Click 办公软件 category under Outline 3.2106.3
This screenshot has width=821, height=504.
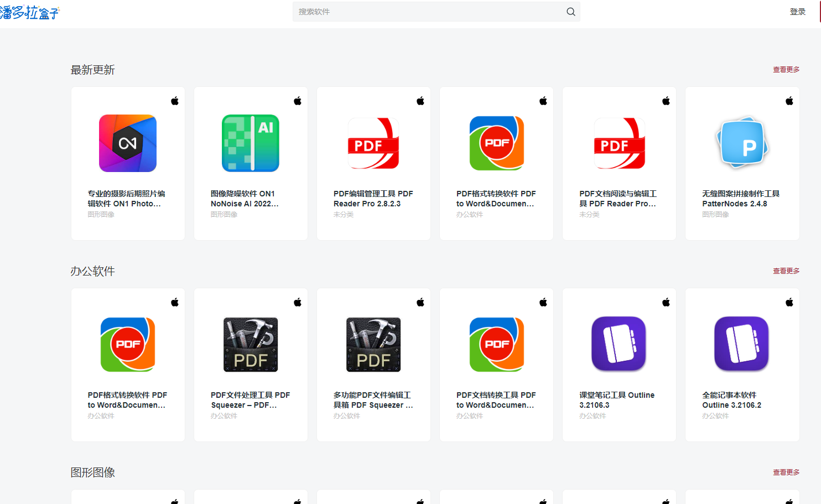(x=593, y=416)
